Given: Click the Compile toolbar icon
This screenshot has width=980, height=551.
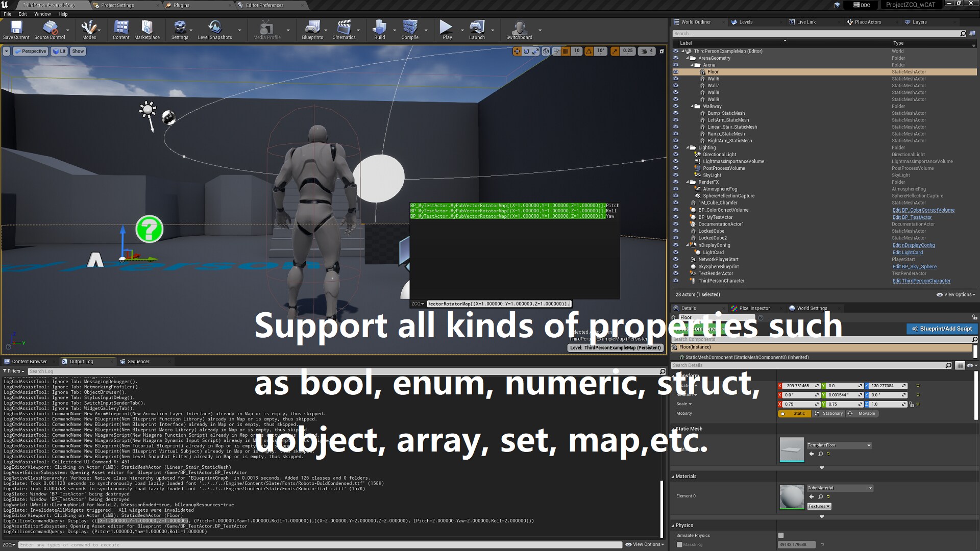Looking at the screenshot, I should 409,28.
